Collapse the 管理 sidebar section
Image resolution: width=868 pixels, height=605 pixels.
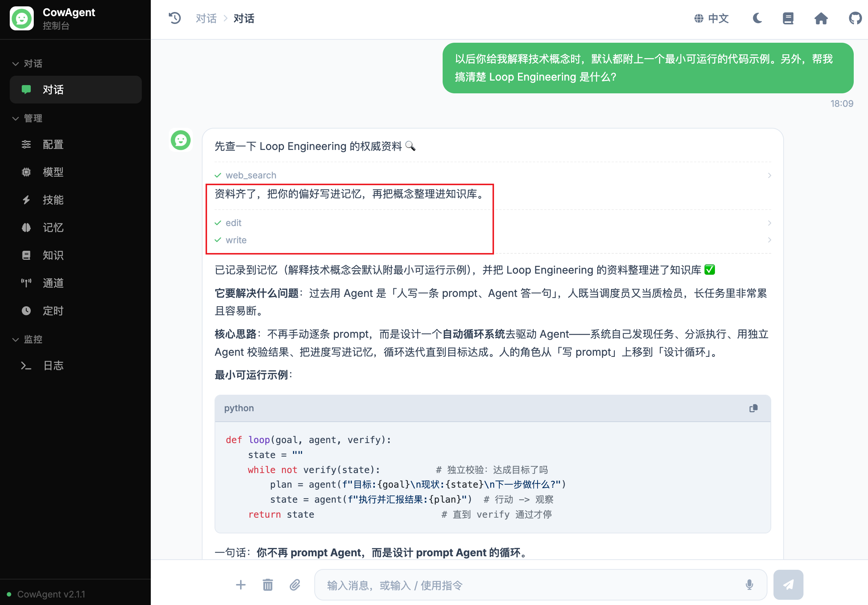pyautogui.click(x=27, y=118)
